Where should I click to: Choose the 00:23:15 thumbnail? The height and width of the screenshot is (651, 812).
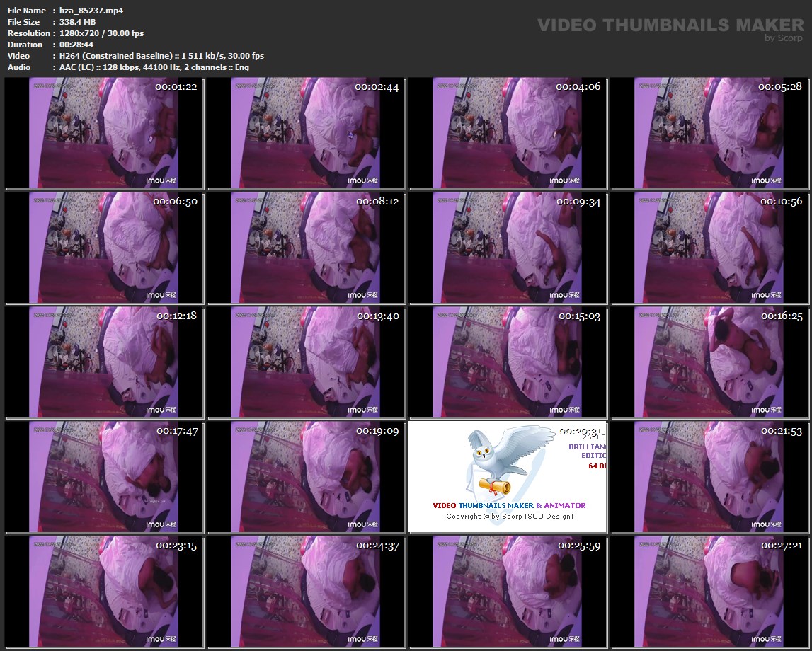[103, 592]
